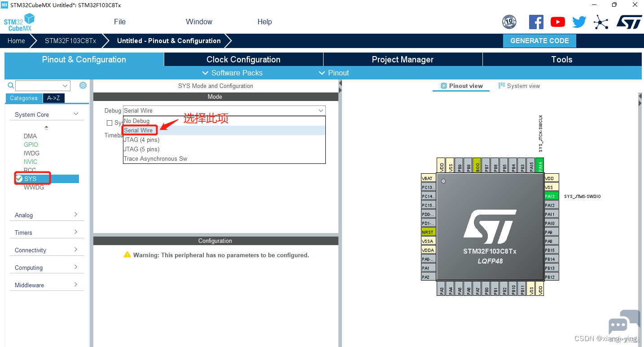The height and width of the screenshot is (347, 644).
Task: Switch to the Tools tab
Action: tap(562, 60)
